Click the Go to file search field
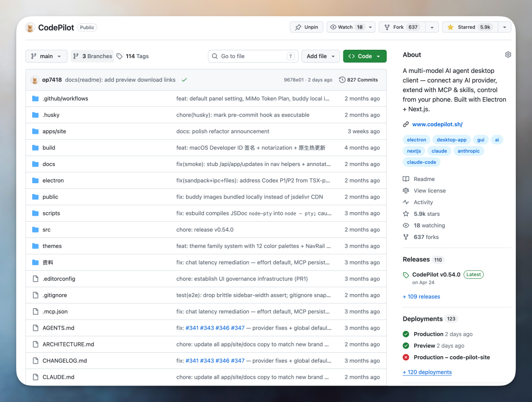 (253, 56)
